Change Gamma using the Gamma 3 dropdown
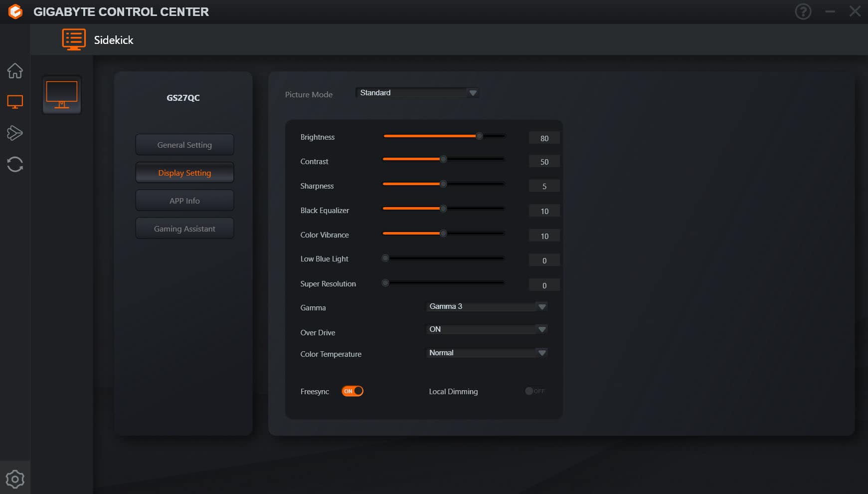868x494 pixels. [x=486, y=306]
